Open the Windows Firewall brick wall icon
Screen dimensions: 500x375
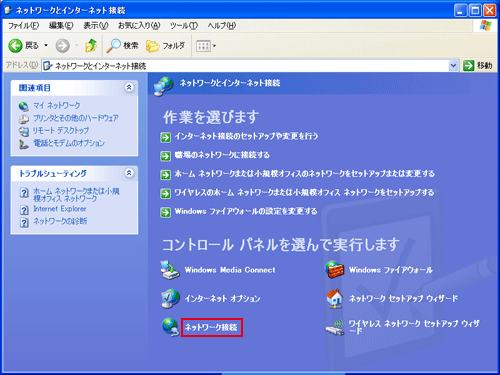coord(335,270)
